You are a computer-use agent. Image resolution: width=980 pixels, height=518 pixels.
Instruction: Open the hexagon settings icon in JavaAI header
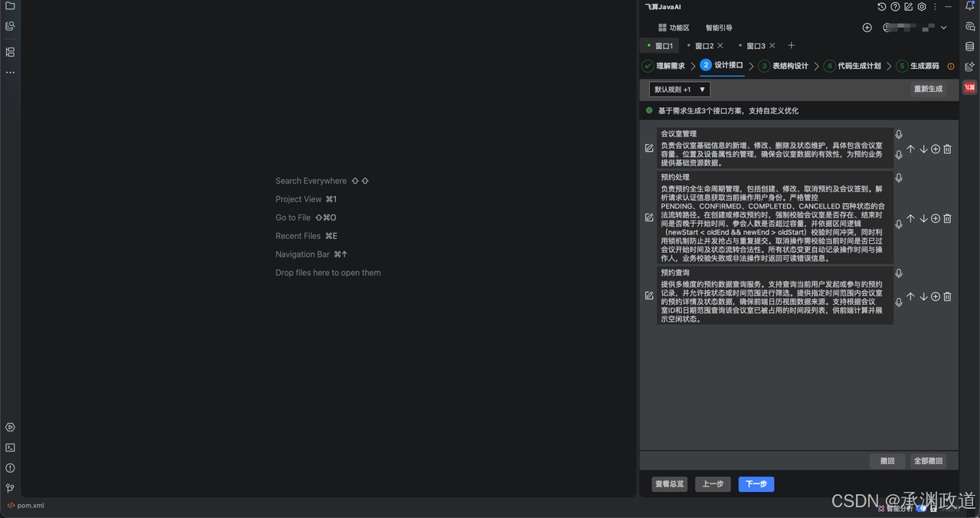[x=922, y=7]
